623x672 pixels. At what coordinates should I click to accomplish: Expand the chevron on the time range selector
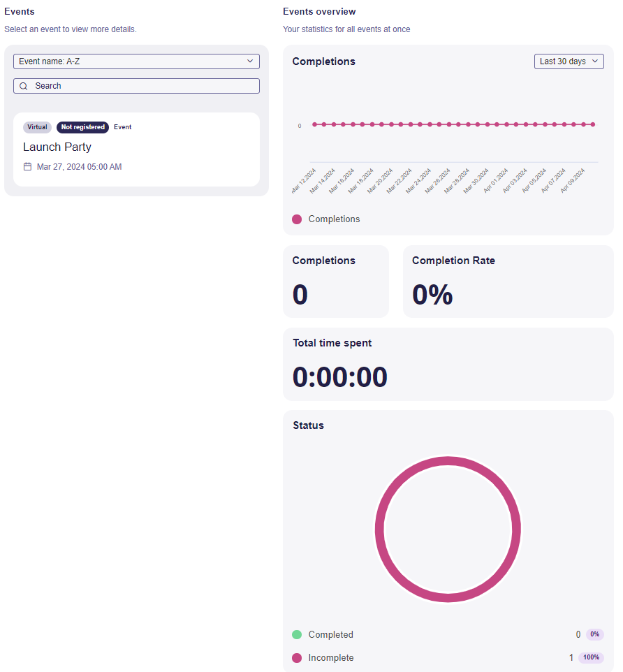point(594,61)
